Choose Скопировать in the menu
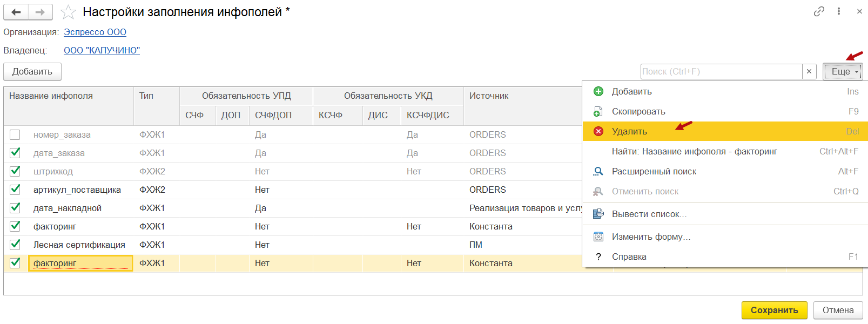Screen dimensions: 868x324 [725, 111]
